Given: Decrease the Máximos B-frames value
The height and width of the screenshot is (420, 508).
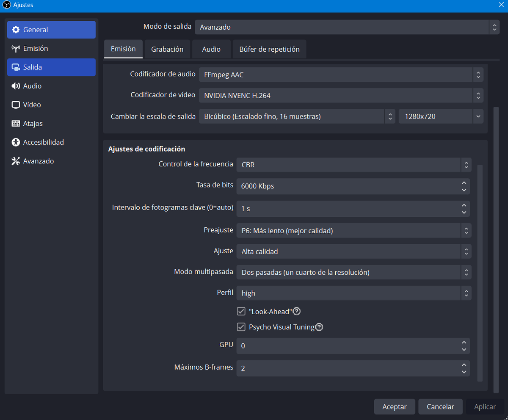Looking at the screenshot, I should tap(464, 372).
